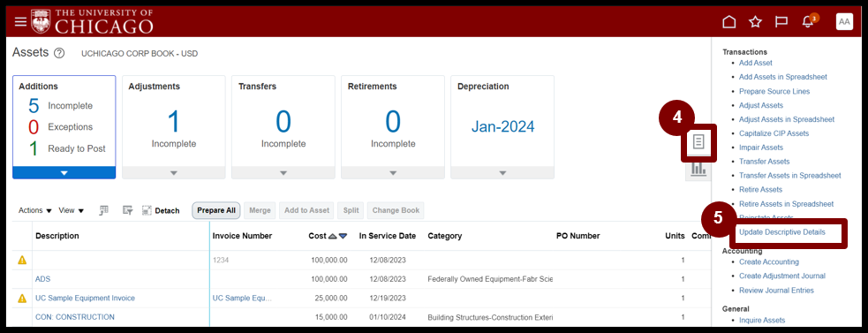Expand the Transfers card arrow
This screenshot has height=333, width=868.
[x=283, y=173]
